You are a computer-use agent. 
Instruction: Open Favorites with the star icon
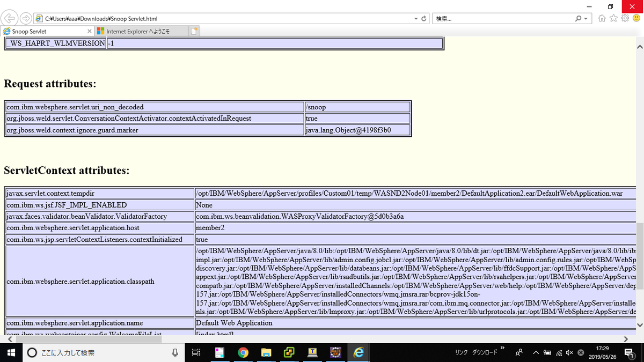tap(614, 18)
